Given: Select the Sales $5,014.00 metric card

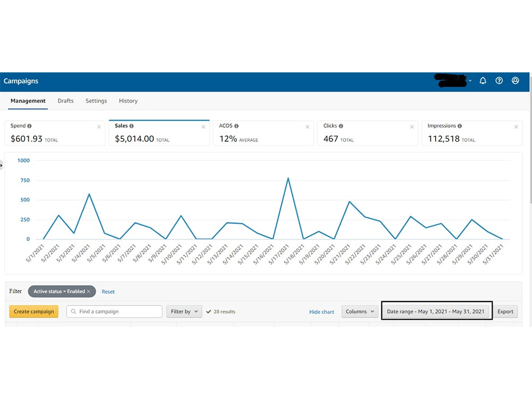Looking at the screenshot, I should click(159, 133).
